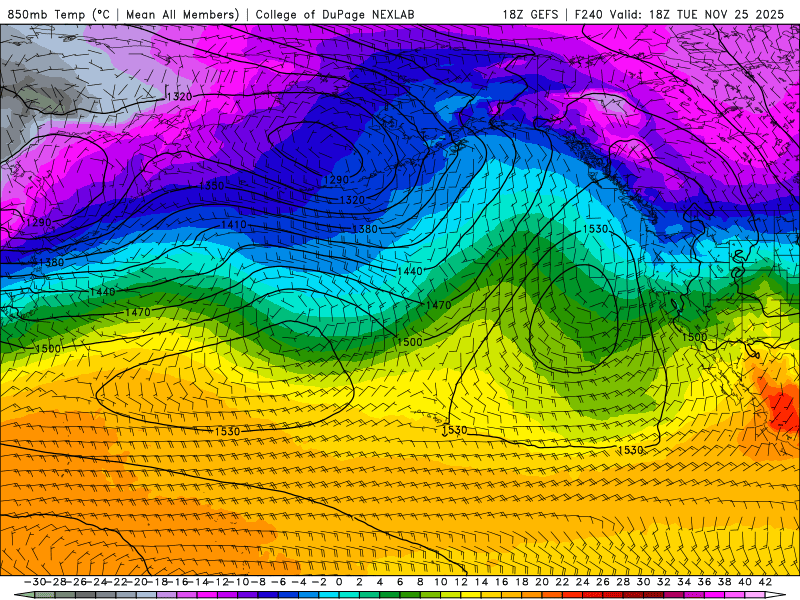Select the red swatch between 22 and 24

coord(572,596)
